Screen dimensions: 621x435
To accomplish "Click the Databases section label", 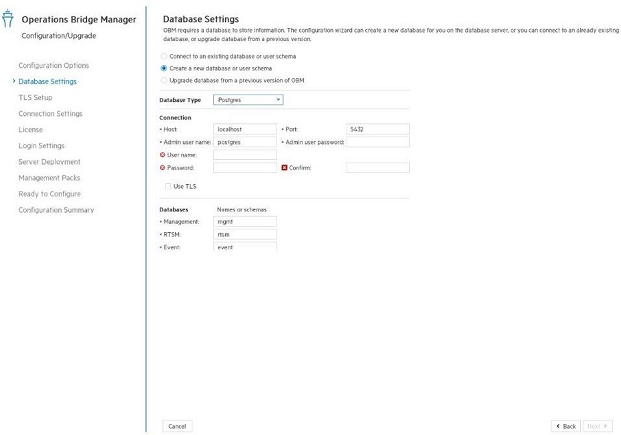I will 173,210.
